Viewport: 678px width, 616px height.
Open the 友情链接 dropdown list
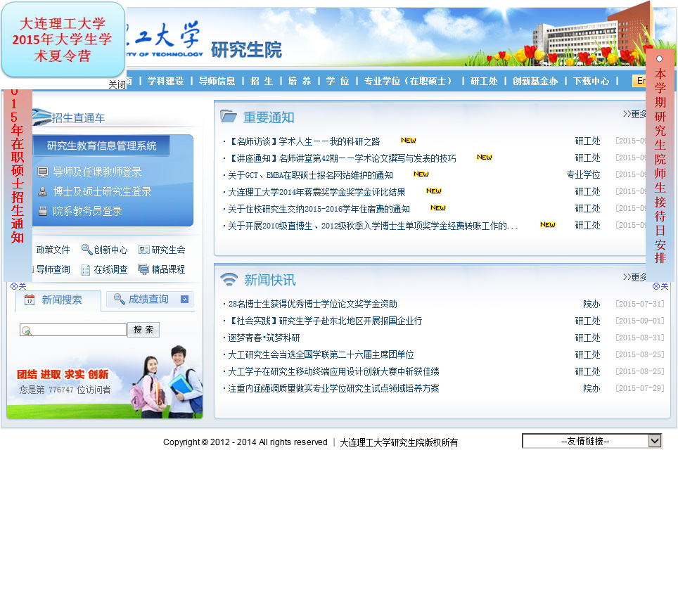tap(592, 441)
